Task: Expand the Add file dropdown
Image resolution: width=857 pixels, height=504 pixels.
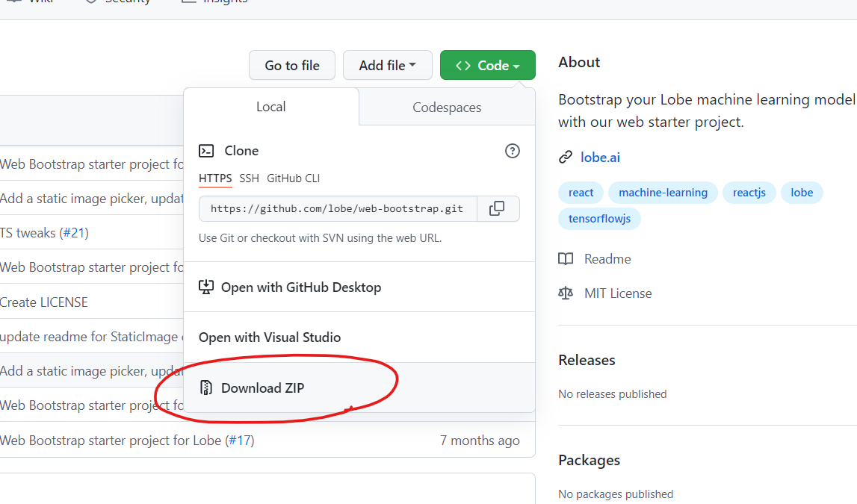Action: pos(388,65)
